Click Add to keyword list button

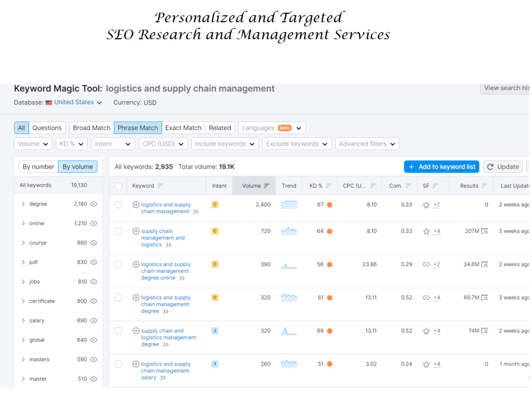(442, 167)
